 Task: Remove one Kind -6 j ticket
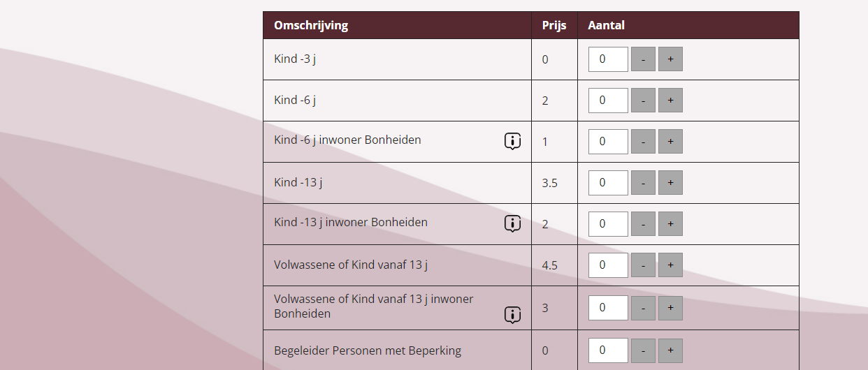pos(643,101)
